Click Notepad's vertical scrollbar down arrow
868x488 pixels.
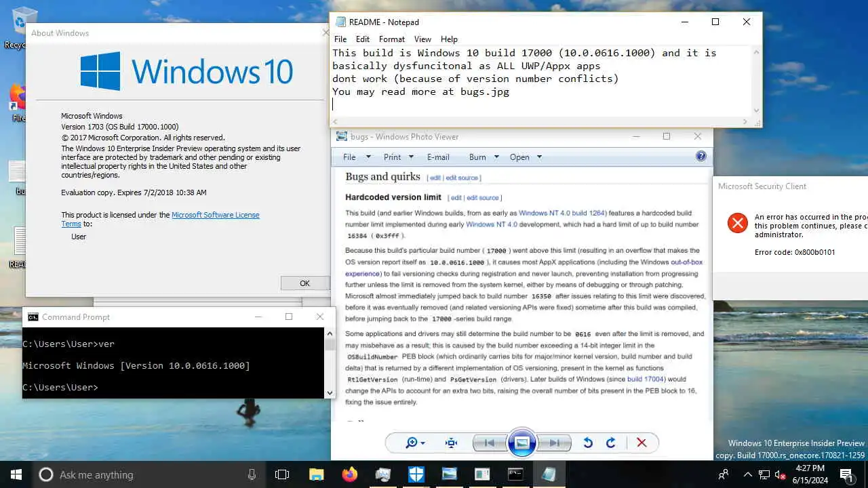[x=756, y=110]
